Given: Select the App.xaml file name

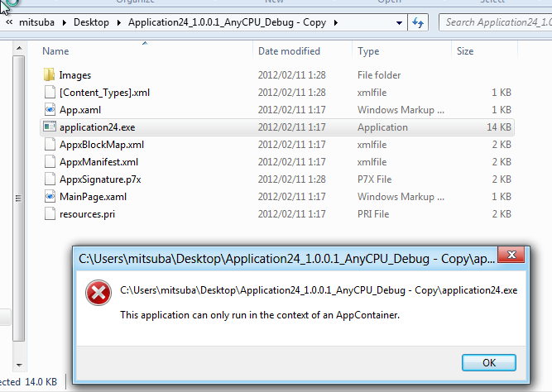Looking at the screenshot, I should tap(80, 110).
